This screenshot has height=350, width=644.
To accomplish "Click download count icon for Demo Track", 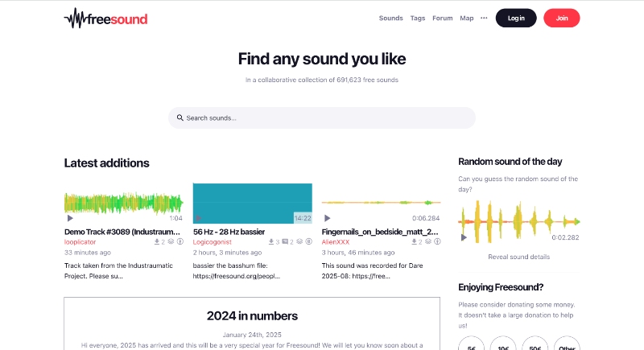I will tap(156, 242).
